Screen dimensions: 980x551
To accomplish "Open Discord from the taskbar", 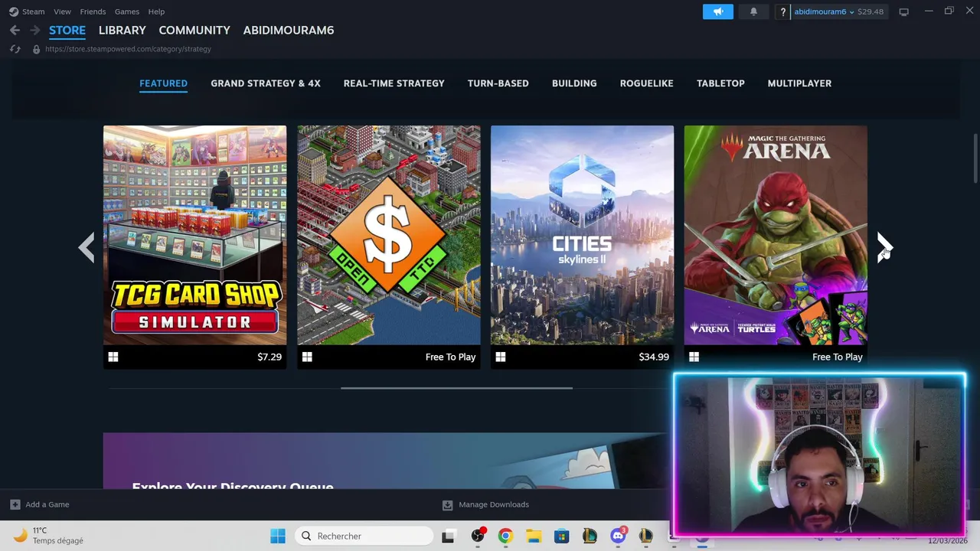I will [618, 536].
